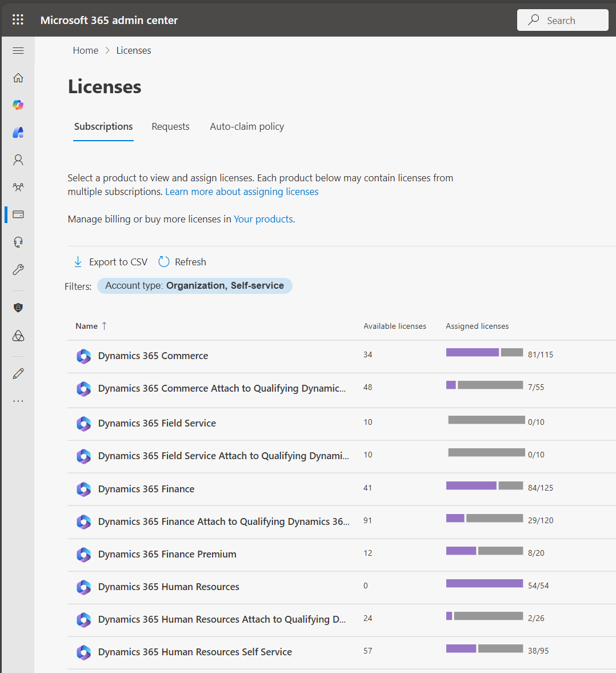The width and height of the screenshot is (616, 673).
Task: Click available count 91 for Finance Attach
Action: coord(367,521)
